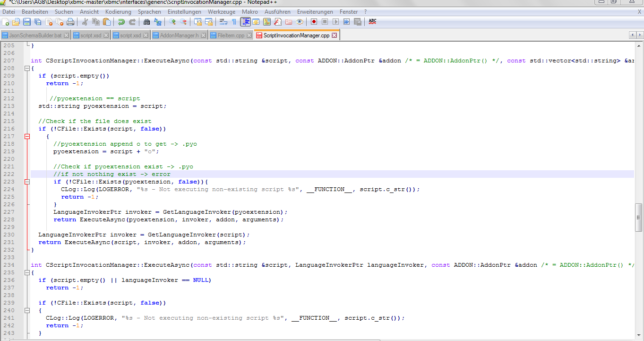Click the 'if (script.empty())' text on line 209
Image resolution: width=644 pixels, height=341 pixels.
click(74, 76)
